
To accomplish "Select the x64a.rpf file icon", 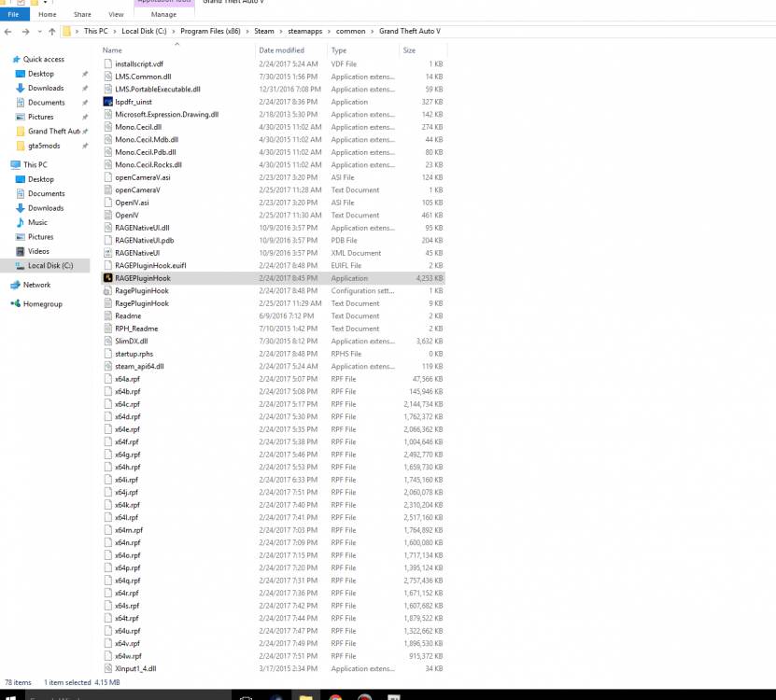I will point(108,379).
